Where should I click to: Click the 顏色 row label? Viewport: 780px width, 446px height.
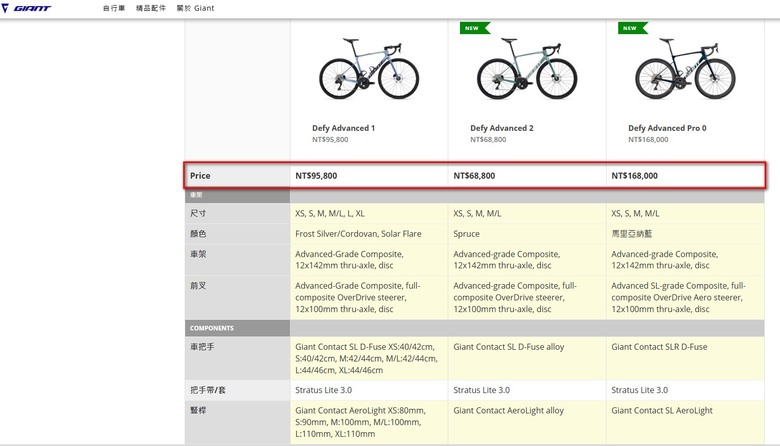tap(197, 234)
